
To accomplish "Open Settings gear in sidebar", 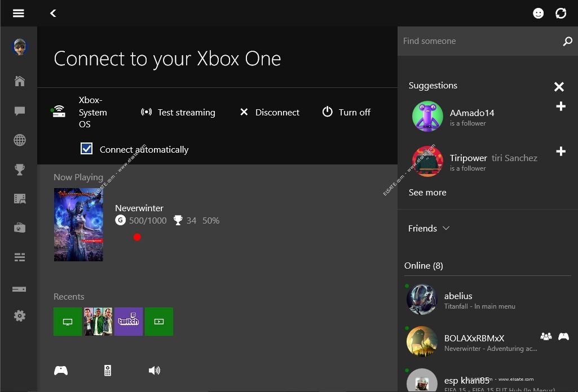I will pos(20,316).
